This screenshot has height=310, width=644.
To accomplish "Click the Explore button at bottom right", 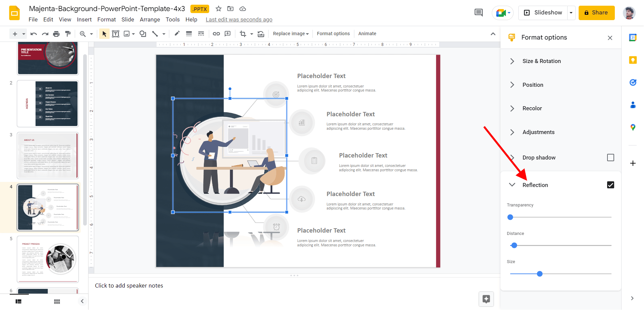I will coord(486,299).
